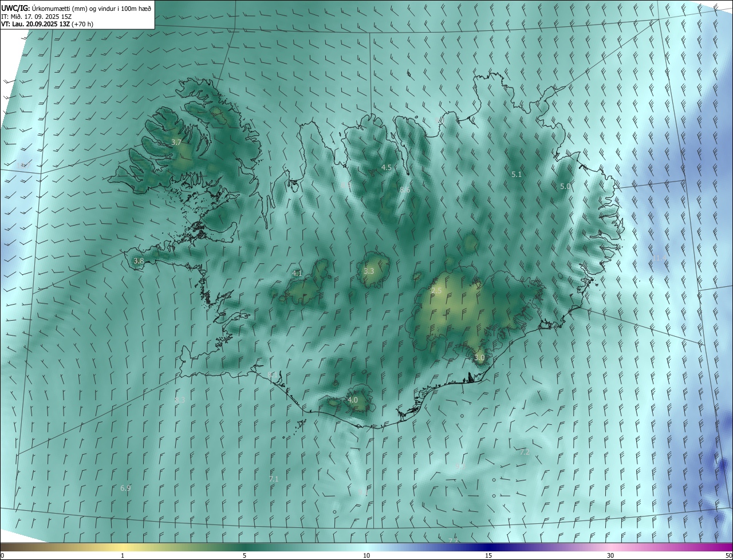Click the 10 tick on the color scale
The height and width of the screenshot is (560, 733).
366,556
